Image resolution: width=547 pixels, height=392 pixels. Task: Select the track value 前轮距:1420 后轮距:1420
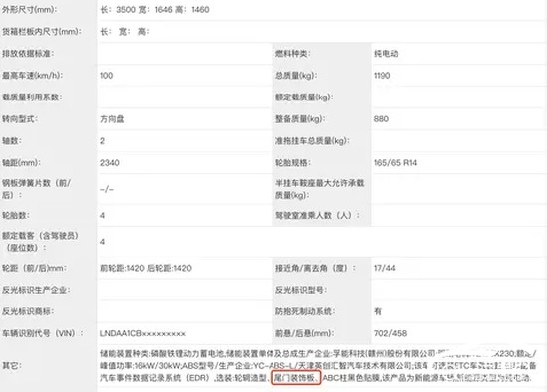[x=146, y=268]
